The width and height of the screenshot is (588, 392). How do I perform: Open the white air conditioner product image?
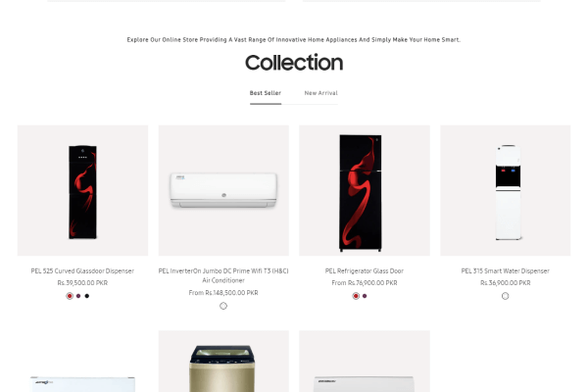(223, 190)
